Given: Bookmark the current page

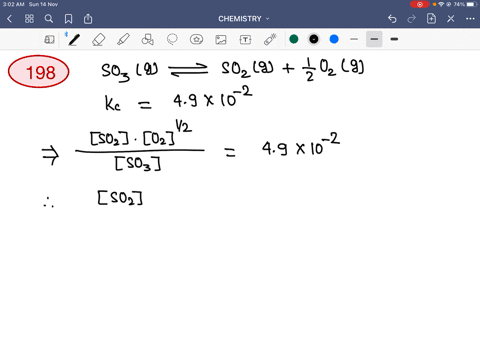Looking at the screenshot, I should point(68,19).
